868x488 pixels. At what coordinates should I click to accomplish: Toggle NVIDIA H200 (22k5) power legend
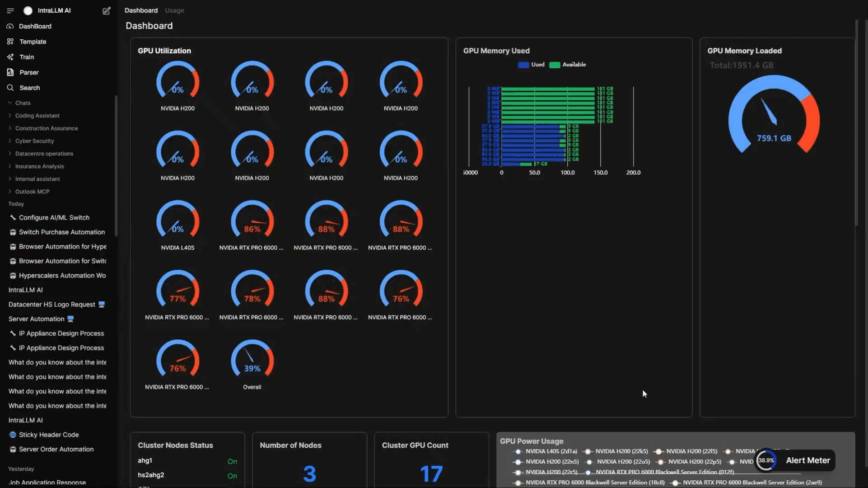615,451
